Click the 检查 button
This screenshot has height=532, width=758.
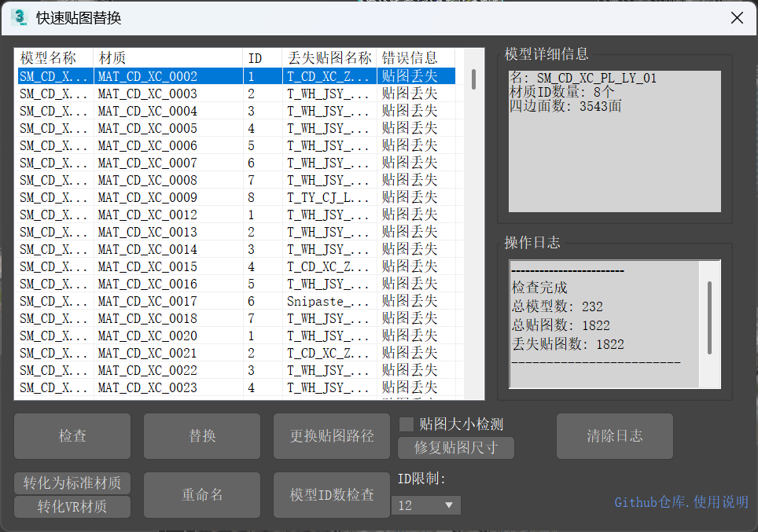point(72,436)
